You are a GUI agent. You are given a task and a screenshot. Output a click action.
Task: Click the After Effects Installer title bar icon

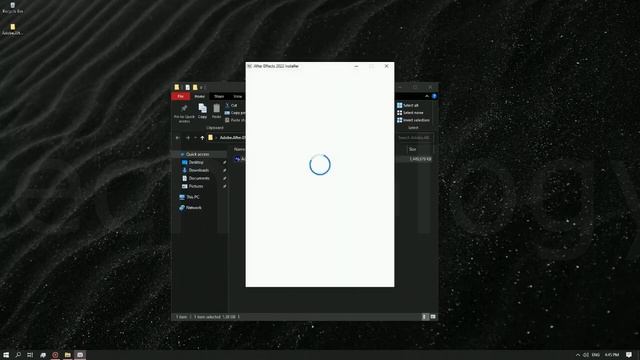pos(249,66)
